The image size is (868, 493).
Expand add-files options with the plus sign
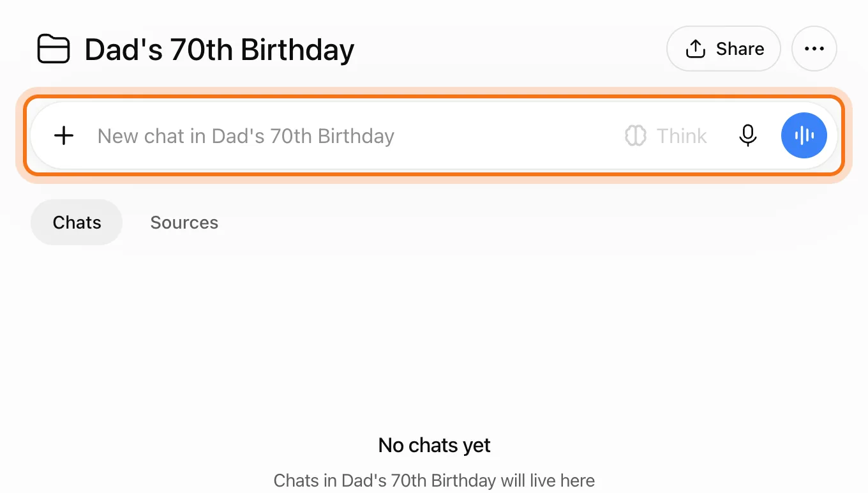click(64, 135)
